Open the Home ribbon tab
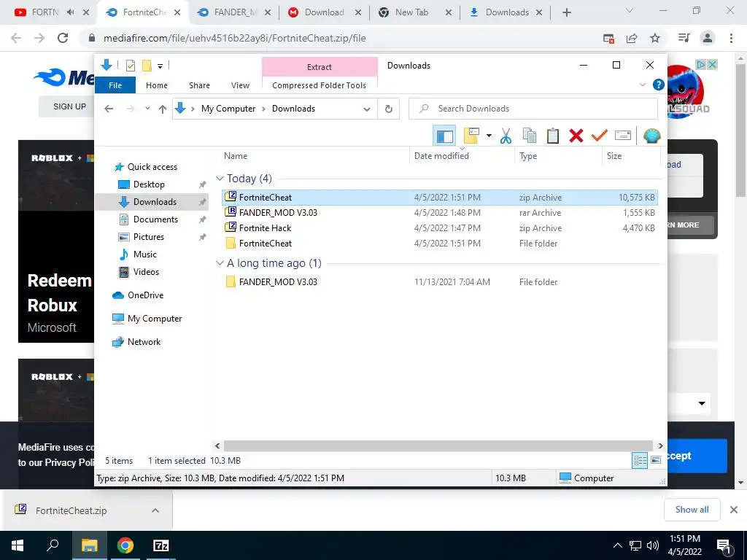This screenshot has width=747, height=560. [x=157, y=85]
